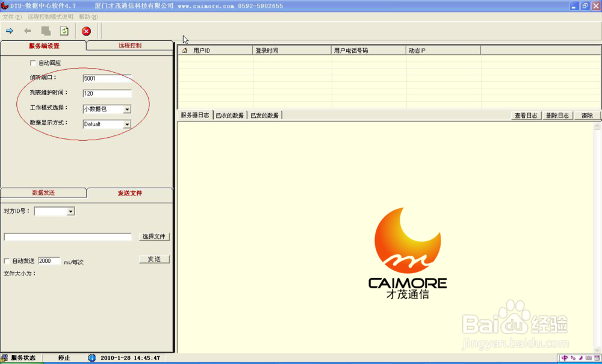
Task: Click the 清除 button
Action: 587,116
